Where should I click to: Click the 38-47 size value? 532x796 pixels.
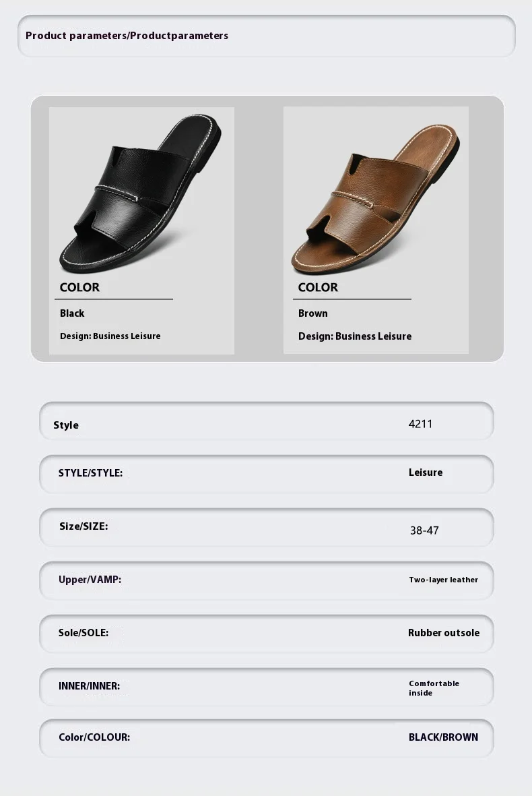pos(424,530)
